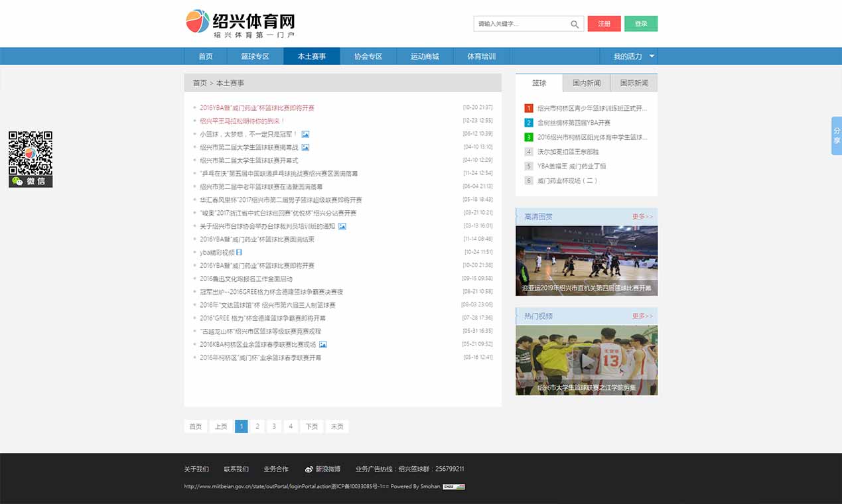Open sidebar item 金树丝绸杯第四届YBA开赛

[574, 123]
